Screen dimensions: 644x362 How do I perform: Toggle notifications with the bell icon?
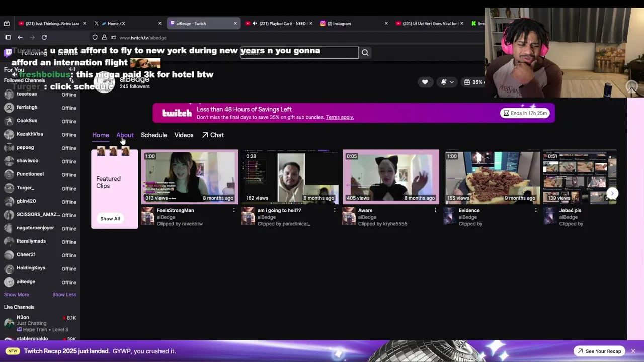coord(444,82)
